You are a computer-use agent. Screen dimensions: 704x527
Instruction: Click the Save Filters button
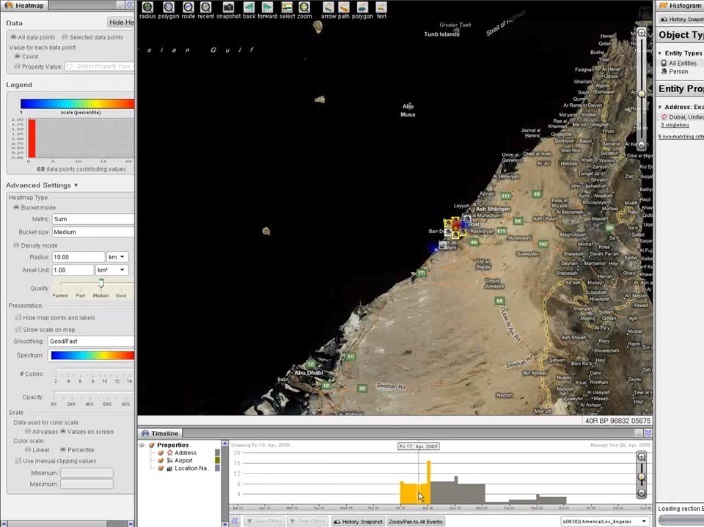point(264,521)
